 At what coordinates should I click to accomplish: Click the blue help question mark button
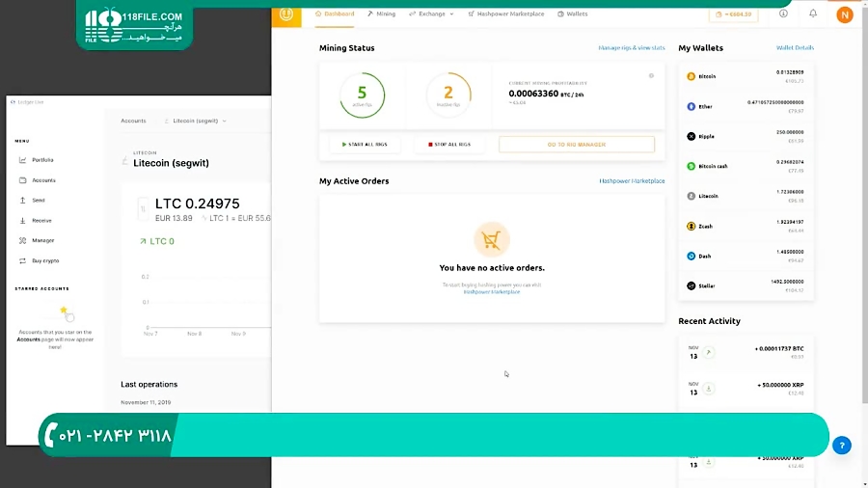click(x=841, y=446)
